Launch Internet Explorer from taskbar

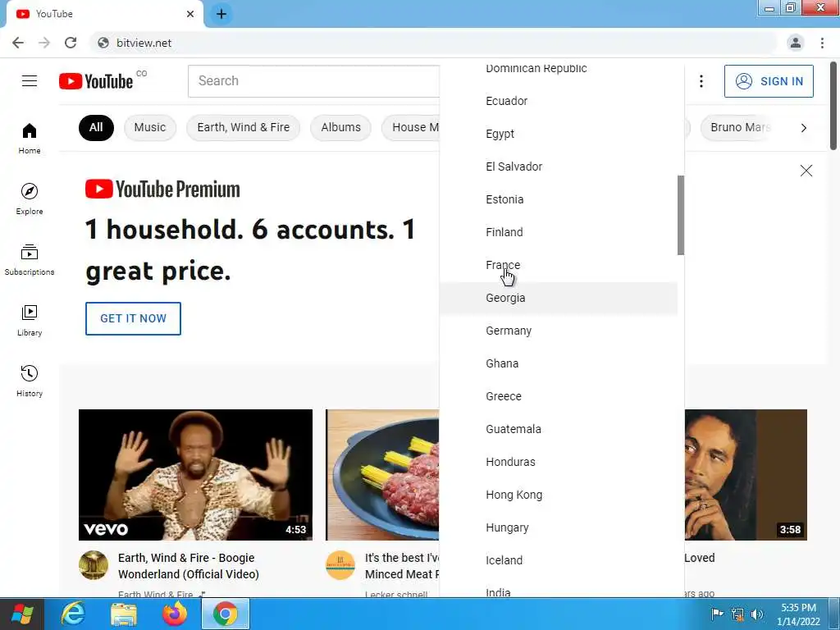point(73,614)
